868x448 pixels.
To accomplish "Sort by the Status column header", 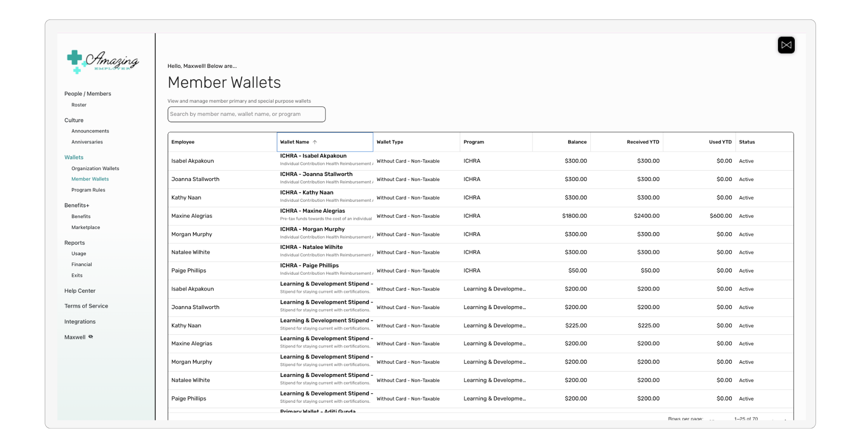I will pos(747,142).
